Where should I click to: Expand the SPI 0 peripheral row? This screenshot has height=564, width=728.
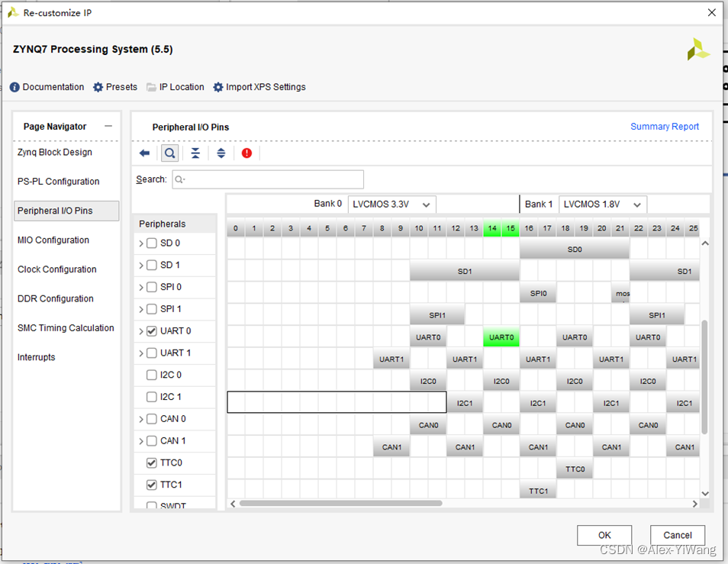(x=141, y=287)
